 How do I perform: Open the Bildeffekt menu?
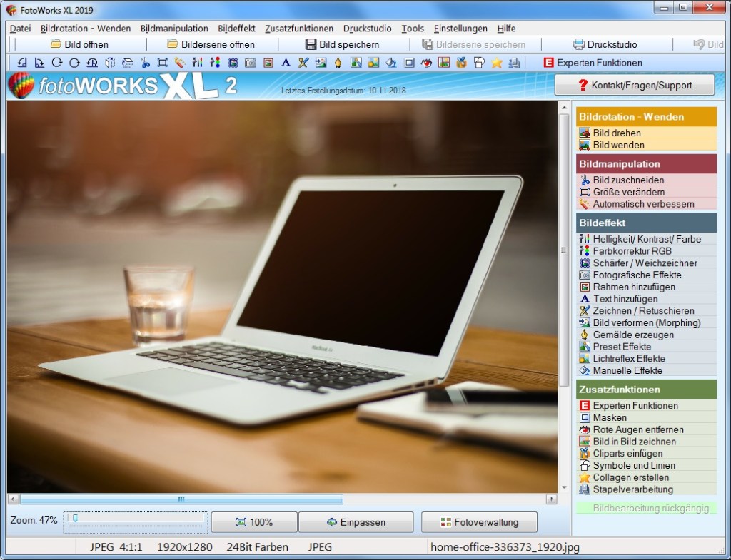(236, 29)
